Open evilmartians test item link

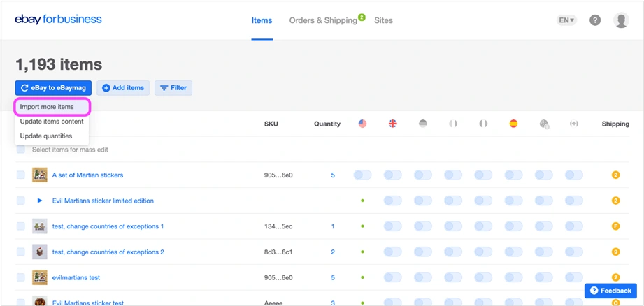tap(76, 277)
